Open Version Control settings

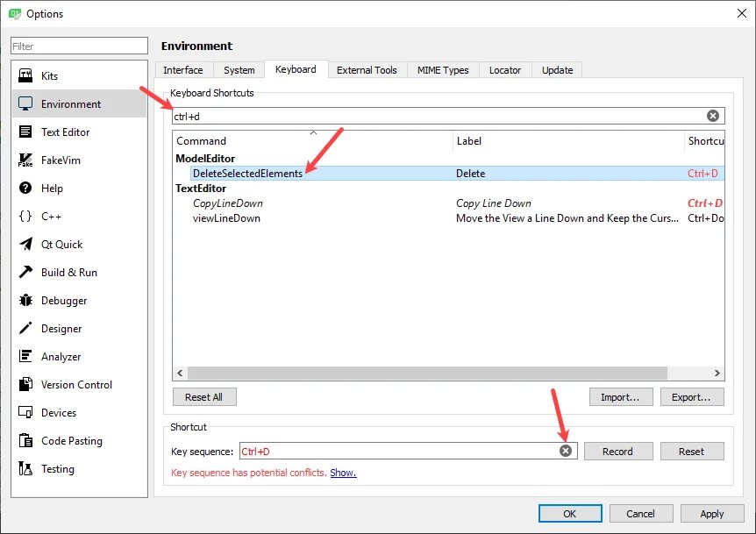coord(79,385)
